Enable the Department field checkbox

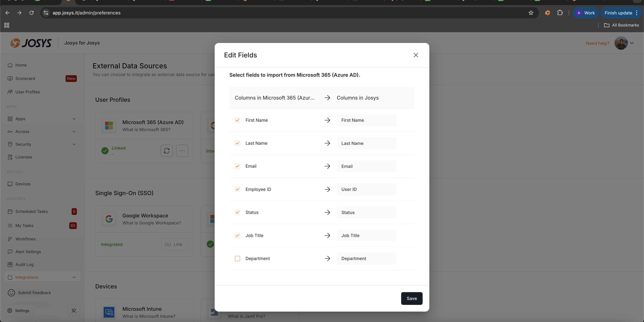[237, 258]
